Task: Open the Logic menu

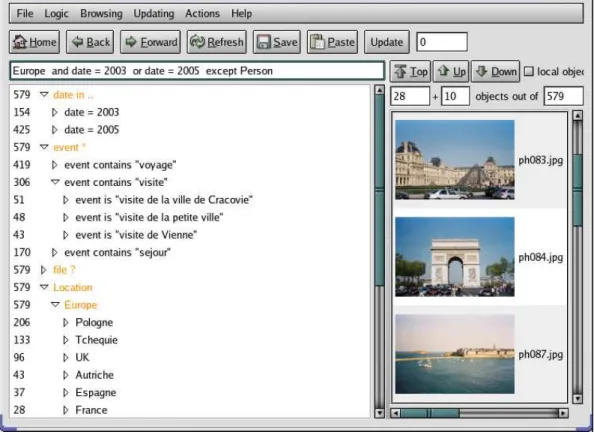Action: click(56, 14)
